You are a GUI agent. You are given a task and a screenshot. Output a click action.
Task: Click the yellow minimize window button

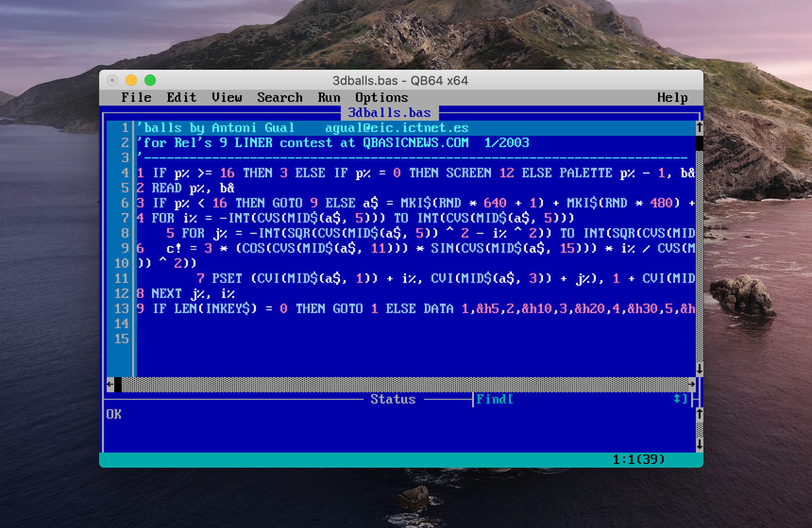coord(131,80)
